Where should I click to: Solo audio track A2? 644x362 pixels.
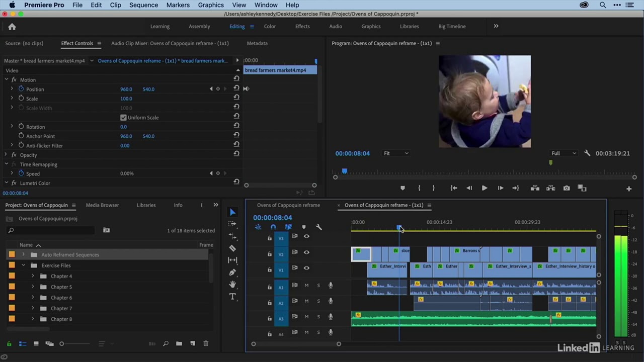[318, 301]
